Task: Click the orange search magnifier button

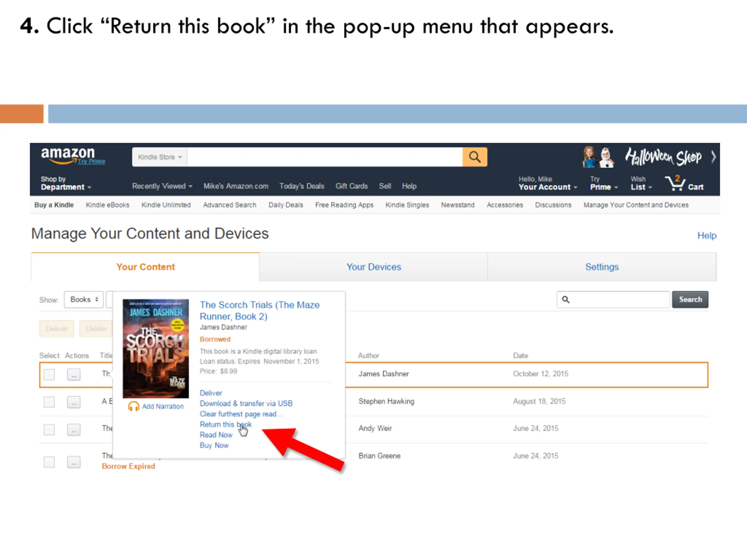Action: [474, 157]
